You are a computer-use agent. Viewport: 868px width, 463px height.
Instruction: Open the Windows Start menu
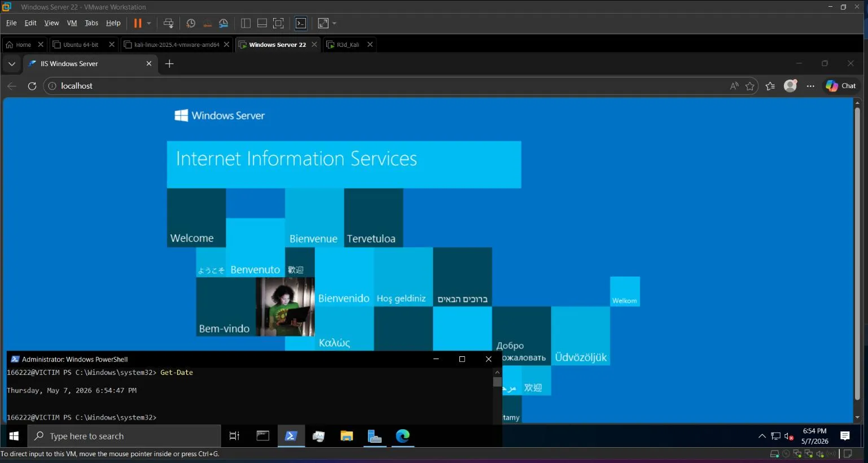[x=14, y=436]
